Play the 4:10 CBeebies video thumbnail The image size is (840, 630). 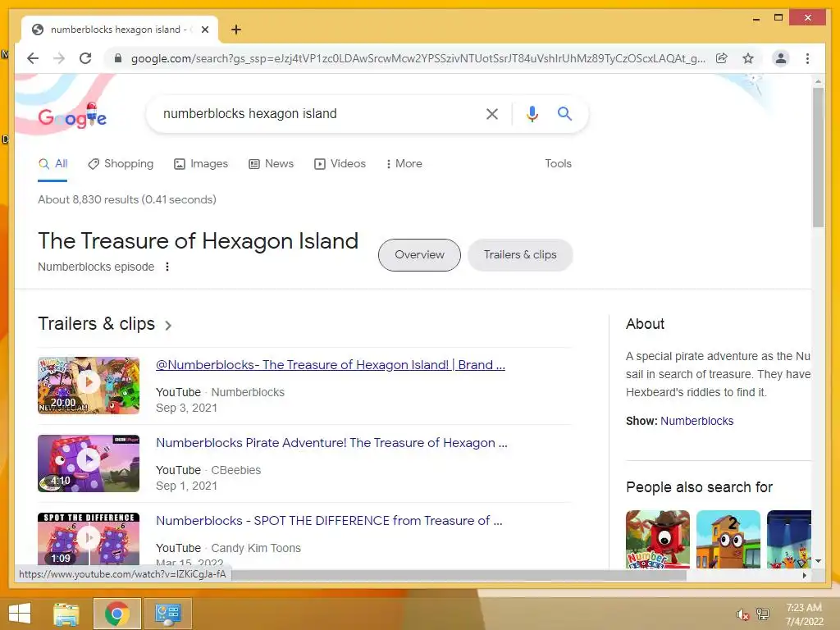(x=89, y=463)
